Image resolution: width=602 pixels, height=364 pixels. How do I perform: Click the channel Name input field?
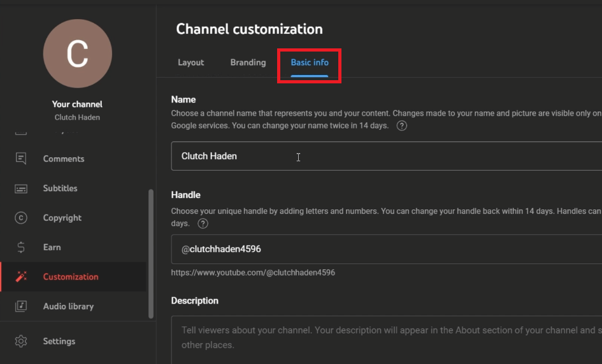click(x=382, y=156)
